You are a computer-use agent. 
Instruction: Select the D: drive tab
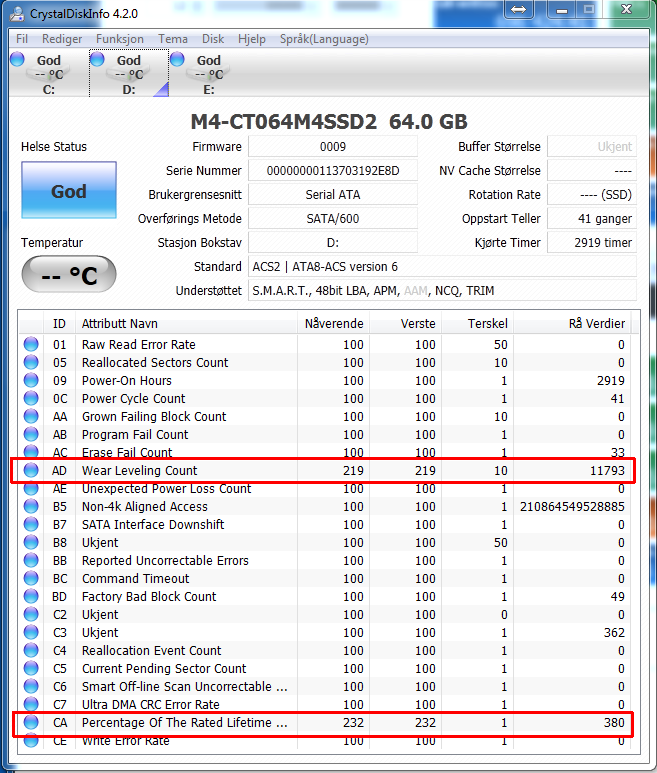click(x=129, y=74)
